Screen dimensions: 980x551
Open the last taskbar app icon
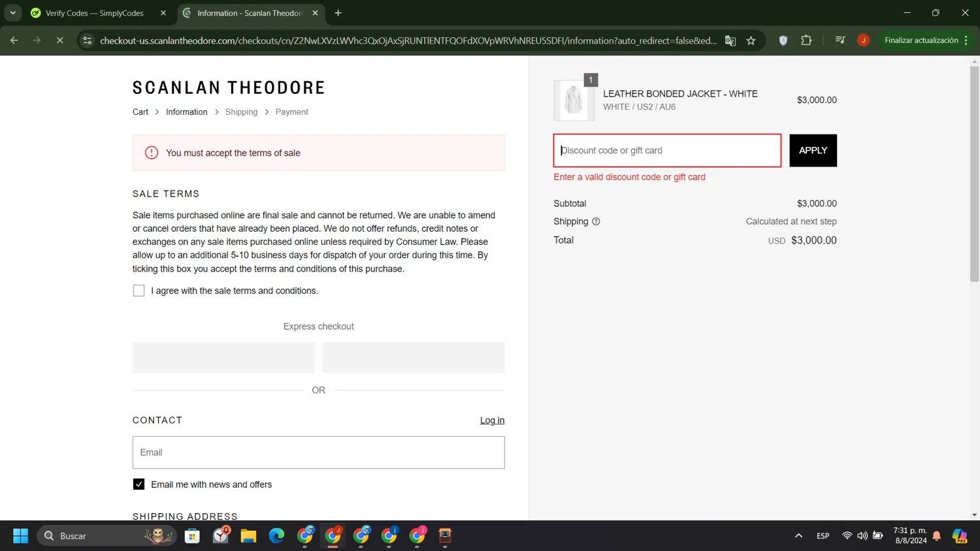(445, 536)
